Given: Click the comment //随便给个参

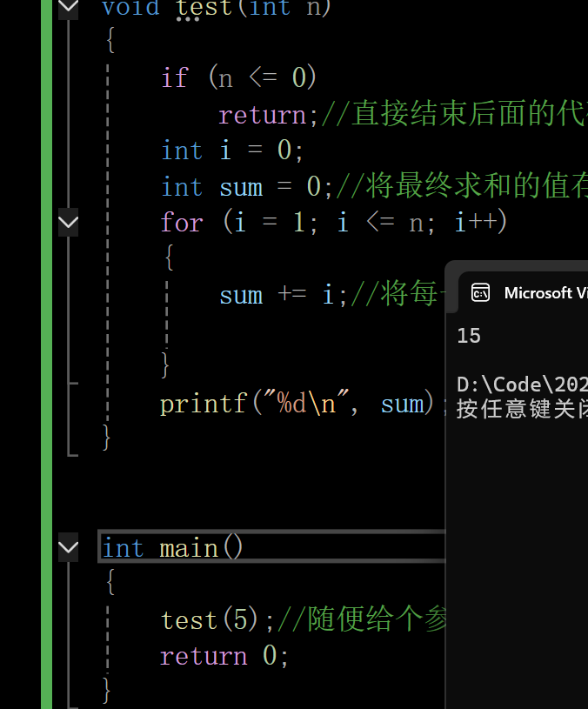Looking at the screenshot, I should tap(362, 619).
